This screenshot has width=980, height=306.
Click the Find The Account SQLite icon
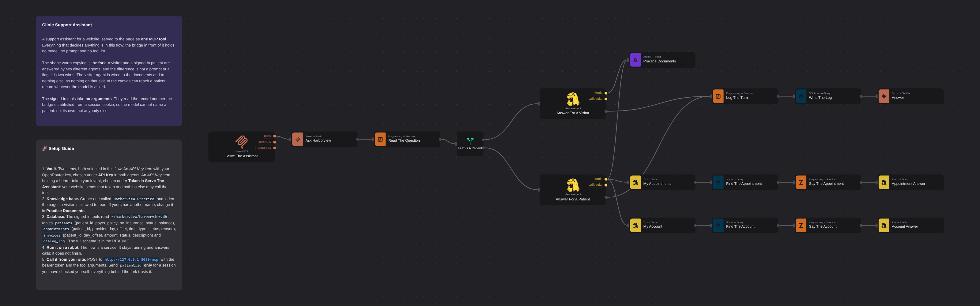[718, 226]
